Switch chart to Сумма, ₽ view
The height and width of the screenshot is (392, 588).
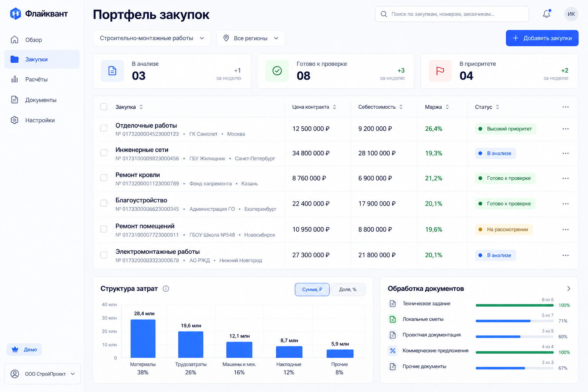pyautogui.click(x=312, y=289)
